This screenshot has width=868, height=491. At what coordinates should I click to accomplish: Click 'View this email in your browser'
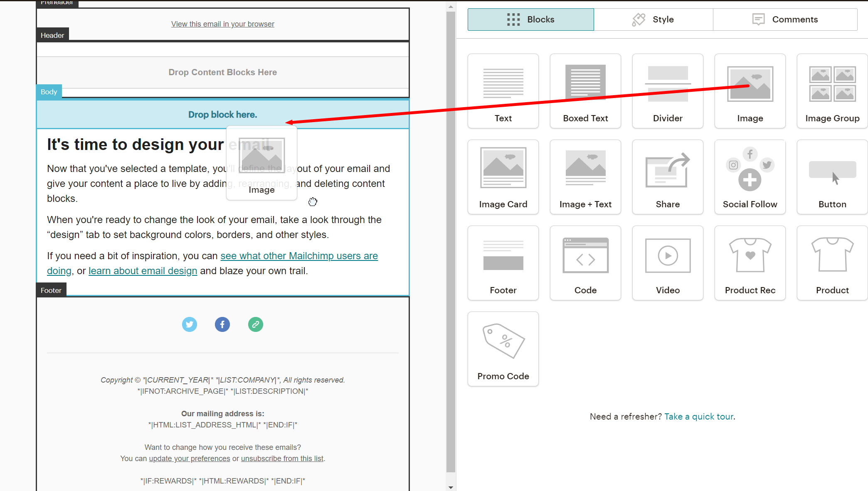(223, 24)
